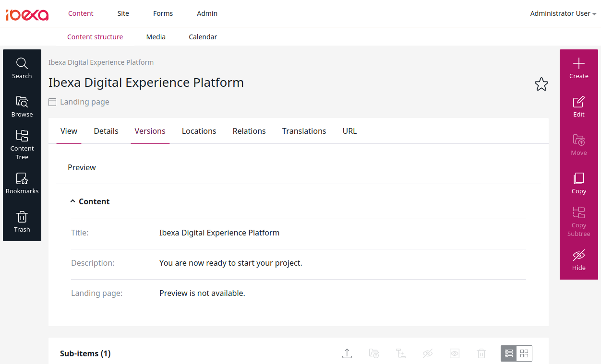601x364 pixels.
Task: Switch Sub-items display to grid view
Action: click(x=524, y=353)
